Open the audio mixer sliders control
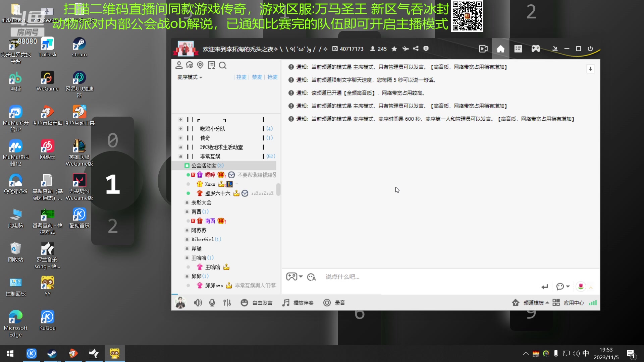The height and width of the screenshot is (362, 644). pos(227,303)
